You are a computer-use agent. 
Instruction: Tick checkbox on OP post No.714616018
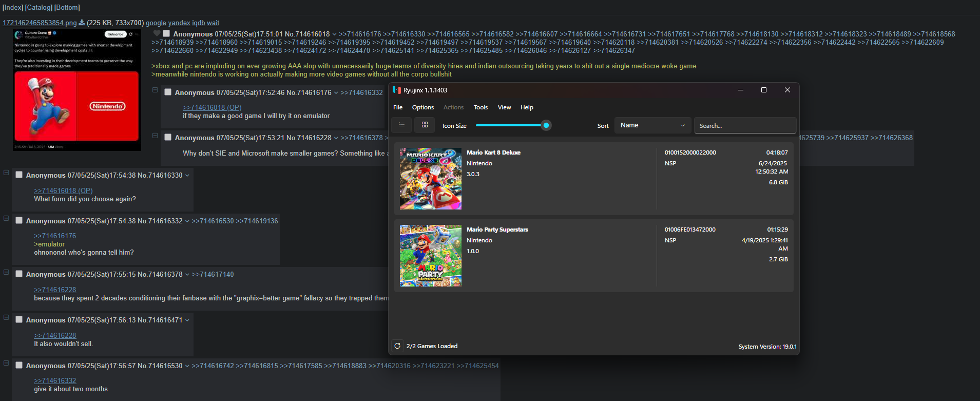(x=166, y=33)
